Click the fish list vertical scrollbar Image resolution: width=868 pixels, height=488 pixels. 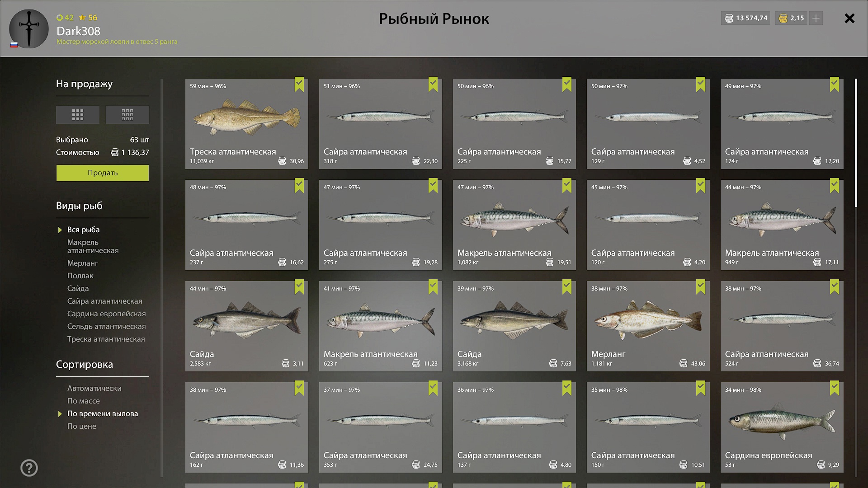(x=856, y=143)
